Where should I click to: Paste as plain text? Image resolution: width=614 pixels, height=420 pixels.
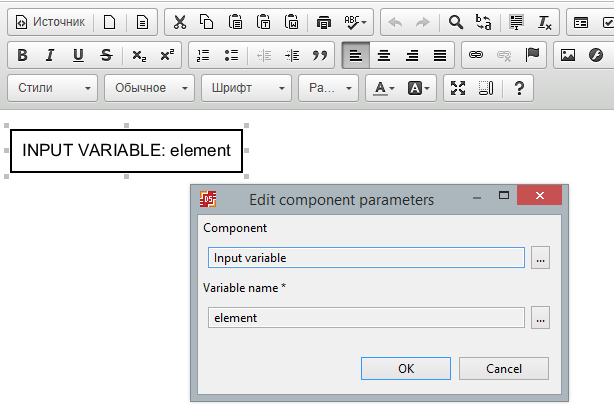pyautogui.click(x=263, y=22)
